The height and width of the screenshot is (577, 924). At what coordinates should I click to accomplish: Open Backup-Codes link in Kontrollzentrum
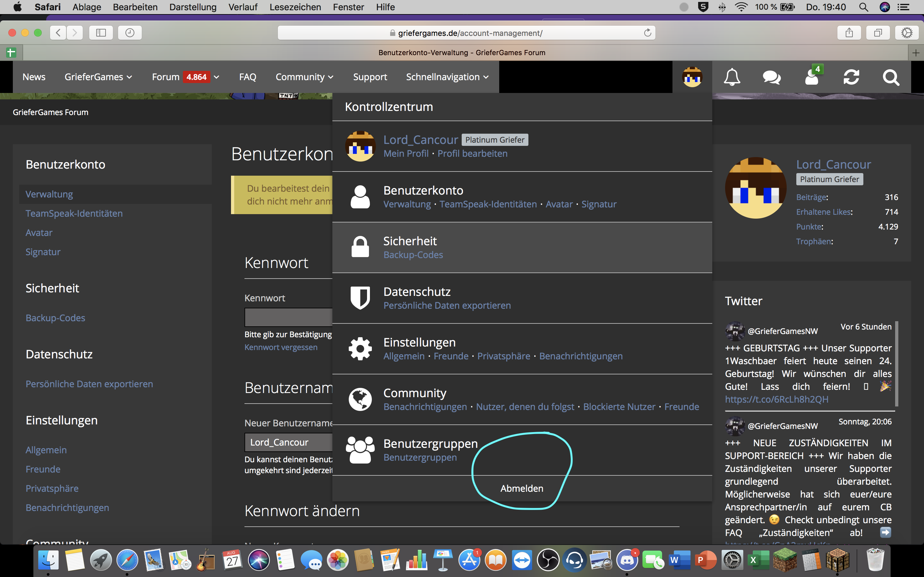[413, 255]
